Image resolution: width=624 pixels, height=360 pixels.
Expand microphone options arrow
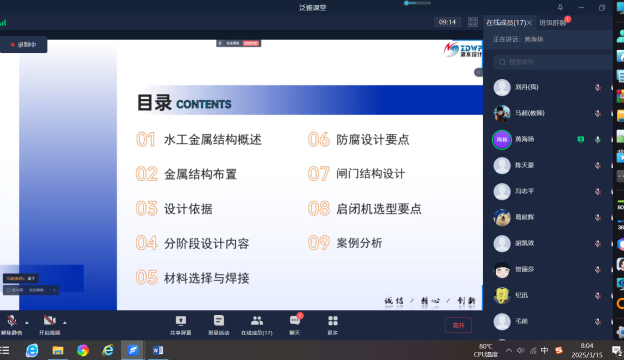click(27, 323)
